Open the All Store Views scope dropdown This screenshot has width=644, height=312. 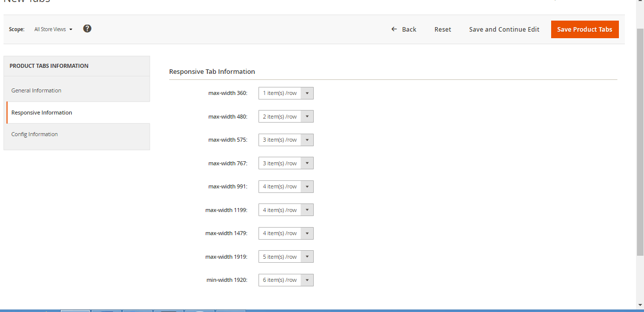tap(53, 29)
